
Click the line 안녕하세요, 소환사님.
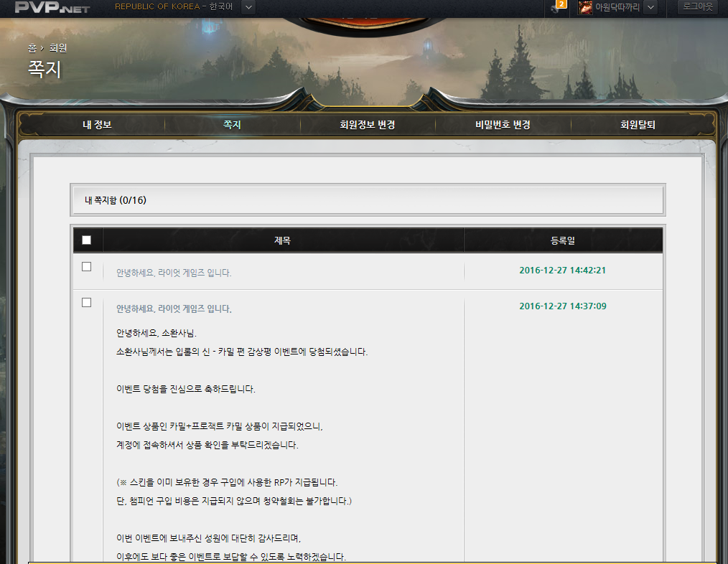(157, 333)
